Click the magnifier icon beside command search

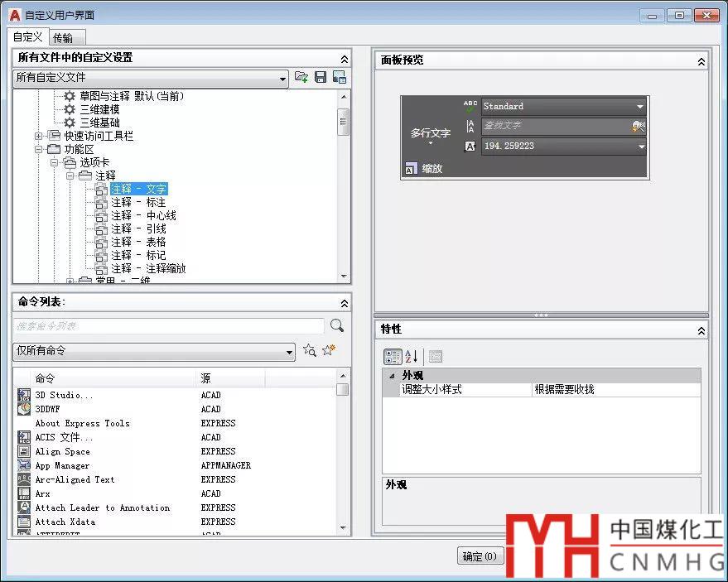tap(337, 325)
